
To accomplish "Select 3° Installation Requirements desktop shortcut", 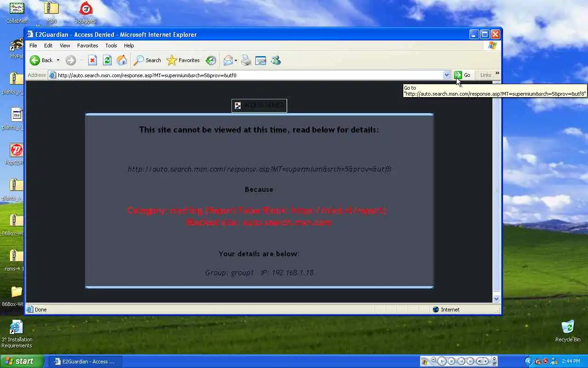I will 17,334.
